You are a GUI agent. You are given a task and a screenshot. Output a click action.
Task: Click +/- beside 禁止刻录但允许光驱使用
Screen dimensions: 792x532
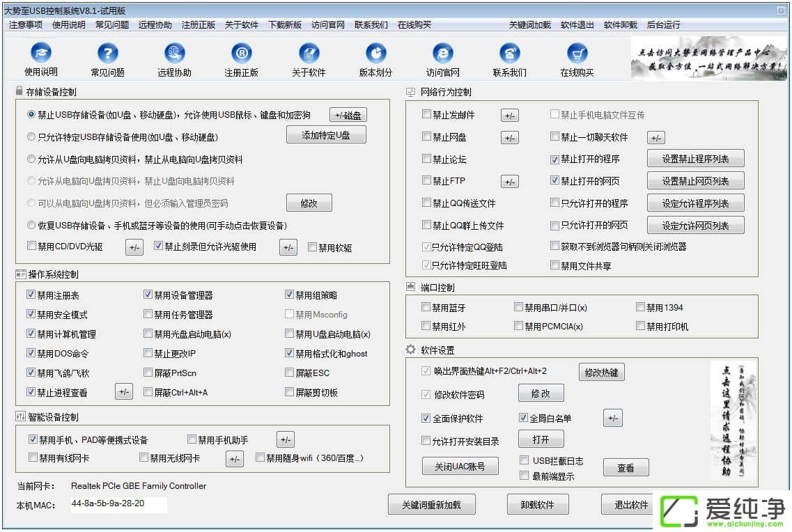point(288,247)
